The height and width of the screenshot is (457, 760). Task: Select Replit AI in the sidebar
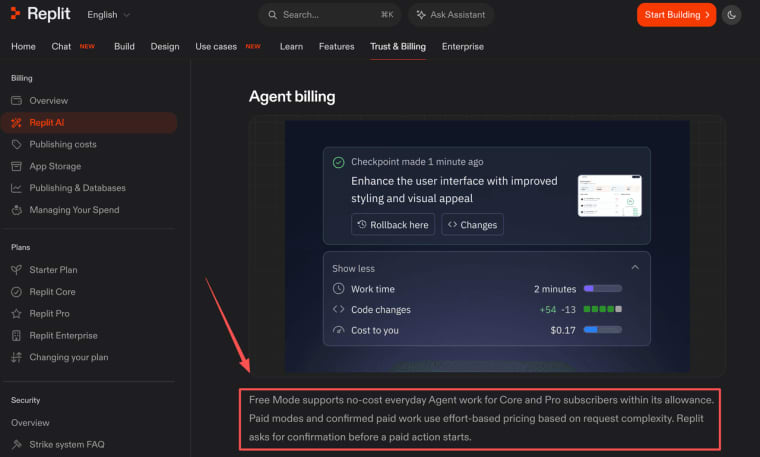[x=90, y=123]
